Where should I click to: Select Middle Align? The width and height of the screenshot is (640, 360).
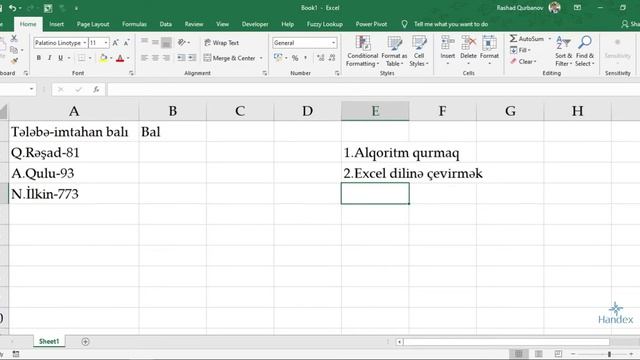(155, 42)
